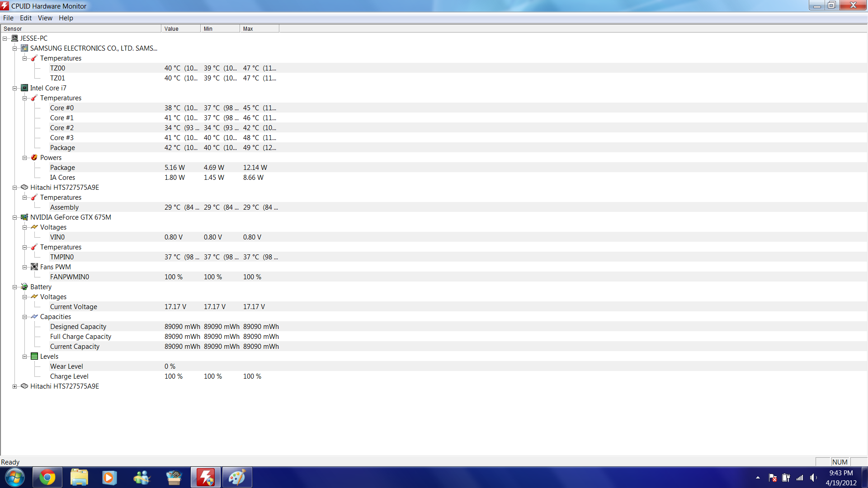Click the thermometer icon beside Samsung Temperatures

(x=34, y=58)
